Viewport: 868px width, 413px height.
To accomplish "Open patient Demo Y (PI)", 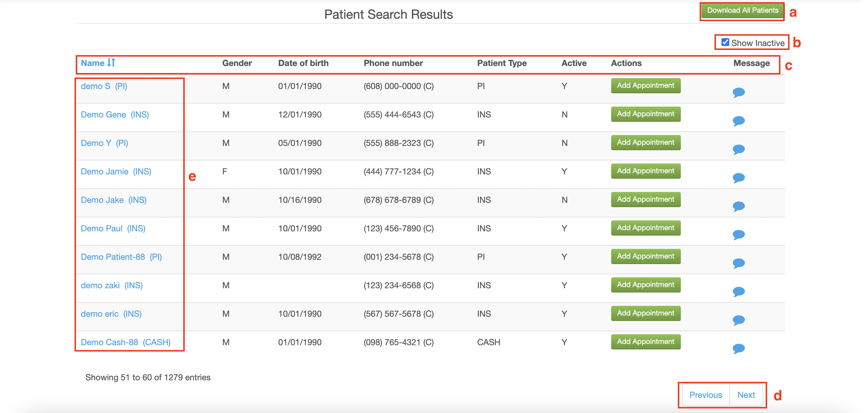I will (x=104, y=143).
